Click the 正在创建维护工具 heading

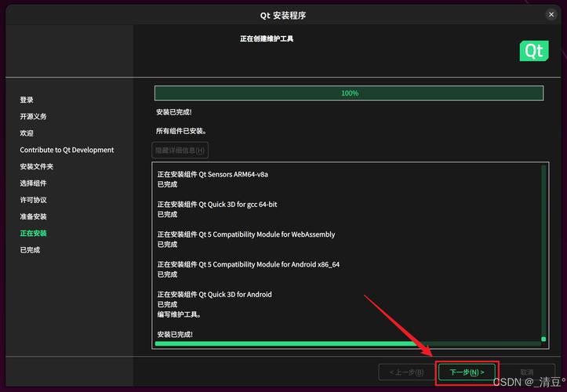pos(267,38)
